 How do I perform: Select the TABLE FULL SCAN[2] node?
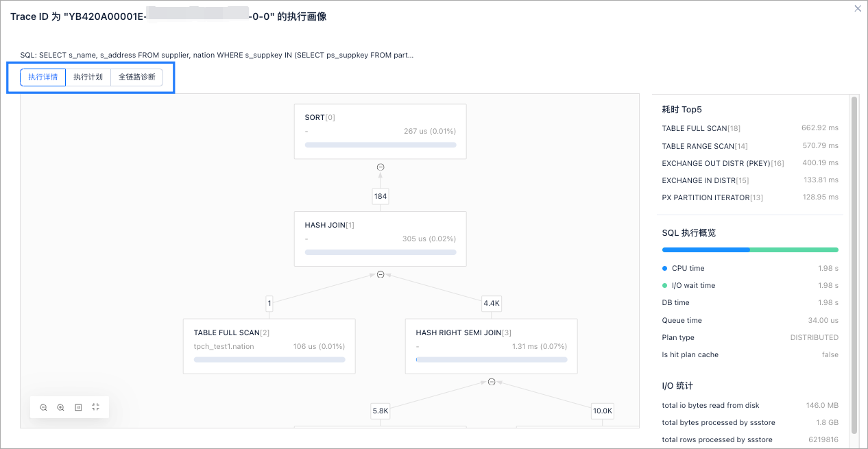click(269, 346)
